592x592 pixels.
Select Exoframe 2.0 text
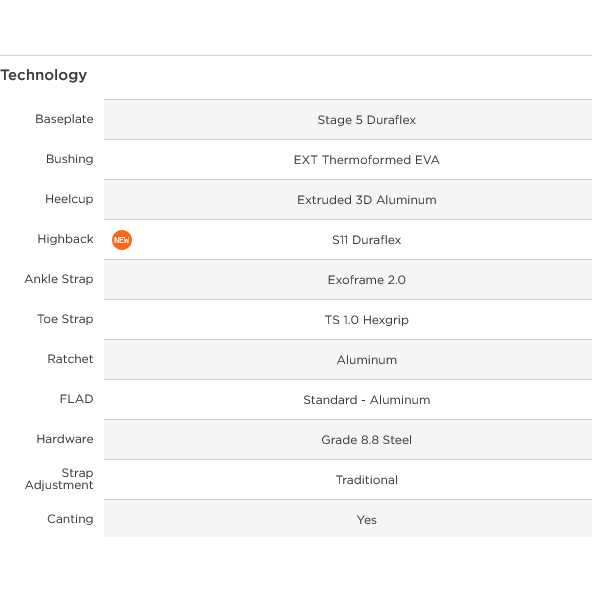click(367, 280)
